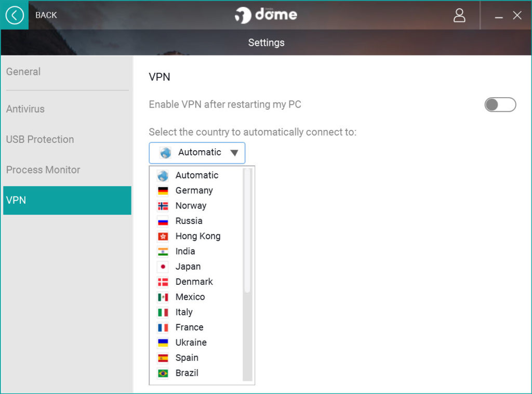This screenshot has height=394, width=532.
Task: Click the France flag icon
Action: coord(163,328)
